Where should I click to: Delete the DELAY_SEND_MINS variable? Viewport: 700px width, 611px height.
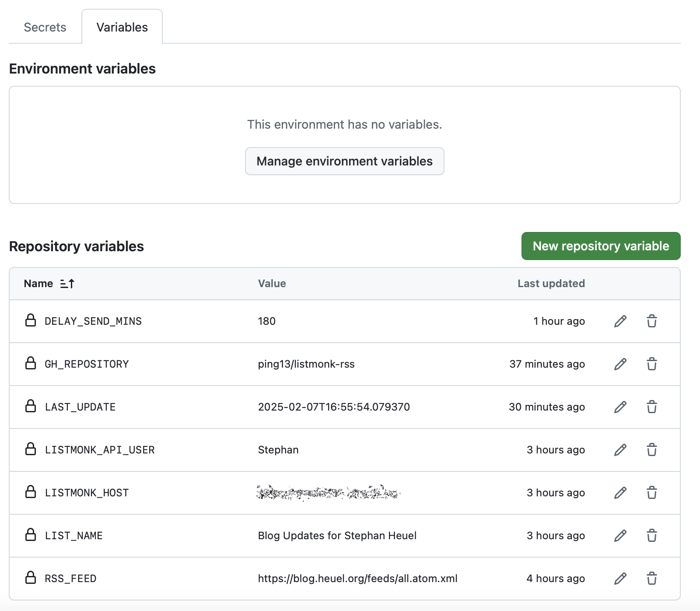coord(652,321)
